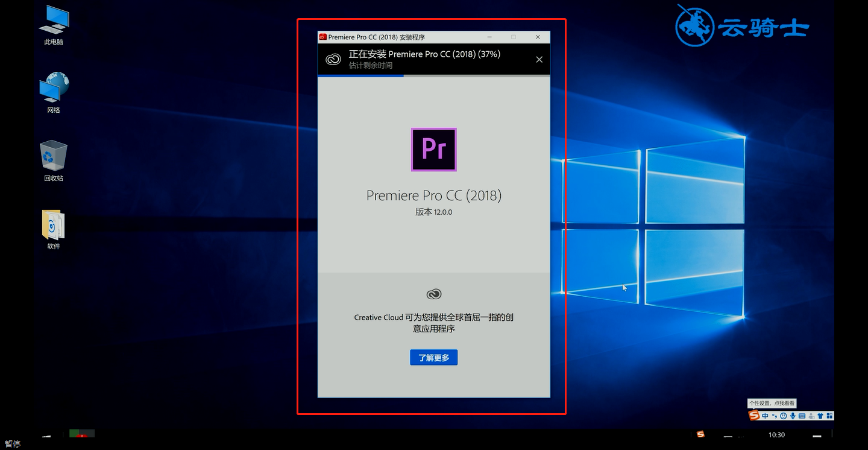Click the Premiere Pro Pr logo
This screenshot has width=868, height=450.
pyautogui.click(x=434, y=150)
